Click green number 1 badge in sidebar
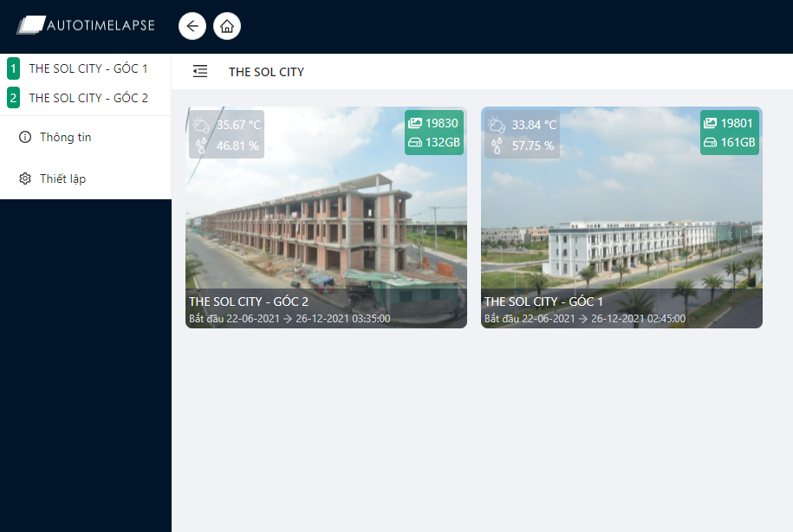The height and width of the screenshot is (532, 793). click(13, 68)
